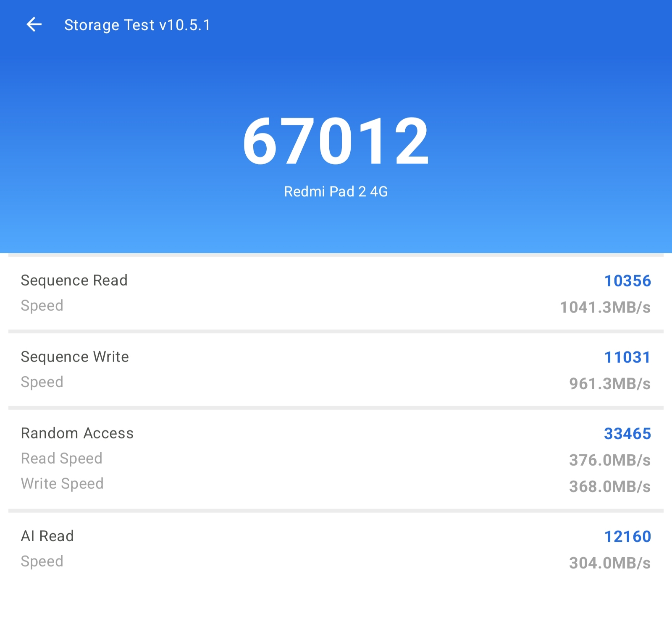Tap 'Speed' label under Sequence Write
This screenshot has width=672, height=624.
click(42, 382)
